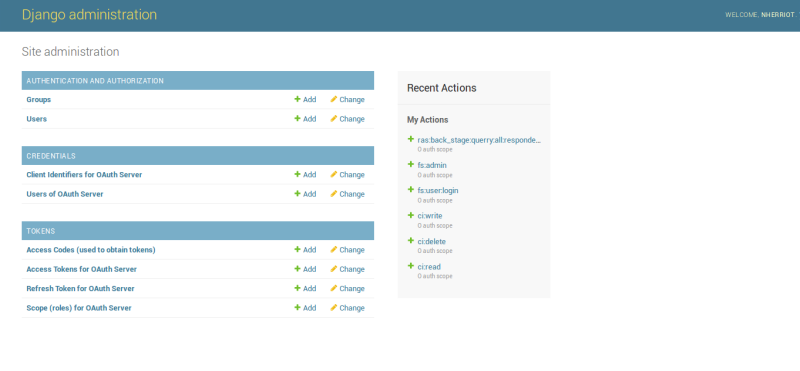Viewport: 800px width, 371px height.
Task: Click pencil icon for Access Tokens for OAuth Server
Action: click(x=334, y=268)
